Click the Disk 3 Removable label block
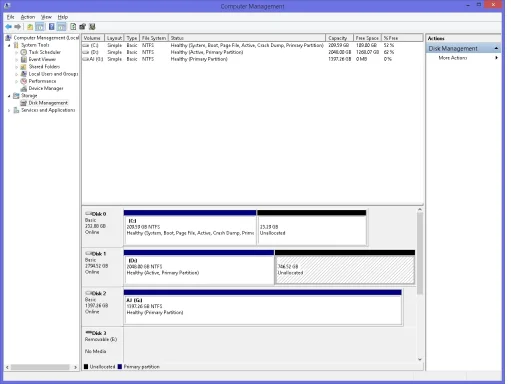Image resolution: width=511 pixels, height=384 pixels. coord(103,344)
